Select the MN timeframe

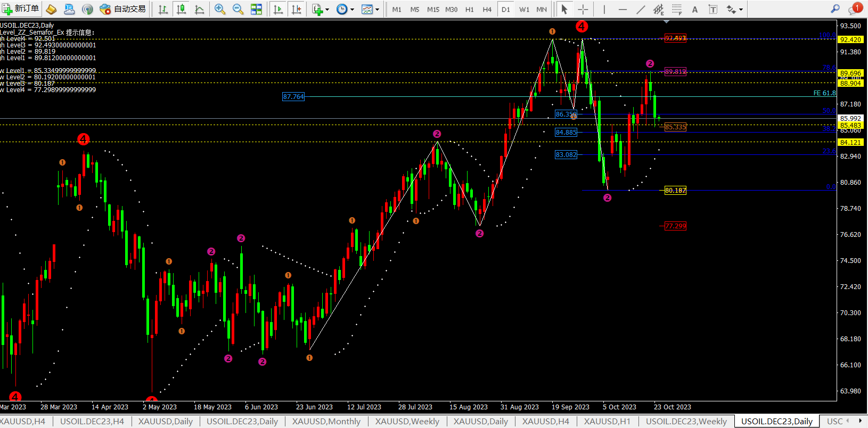pos(542,9)
